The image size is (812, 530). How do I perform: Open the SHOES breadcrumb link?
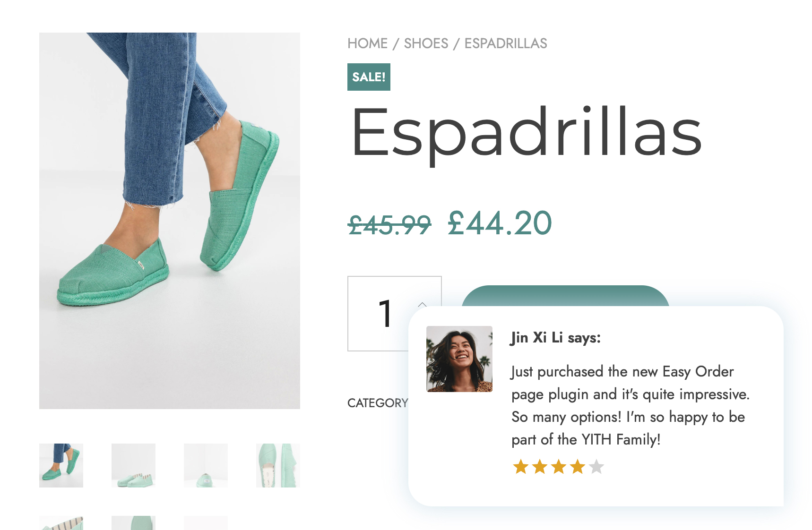[x=426, y=43]
